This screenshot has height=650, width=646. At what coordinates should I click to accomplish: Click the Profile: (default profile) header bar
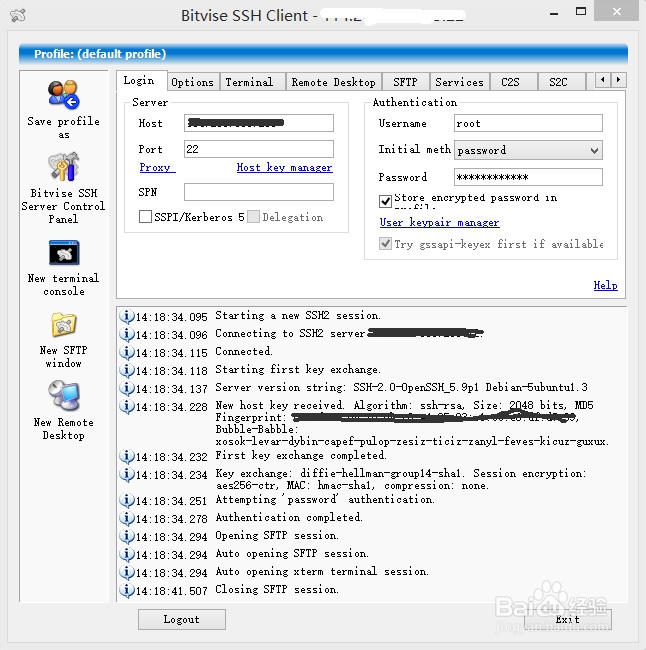(323, 54)
